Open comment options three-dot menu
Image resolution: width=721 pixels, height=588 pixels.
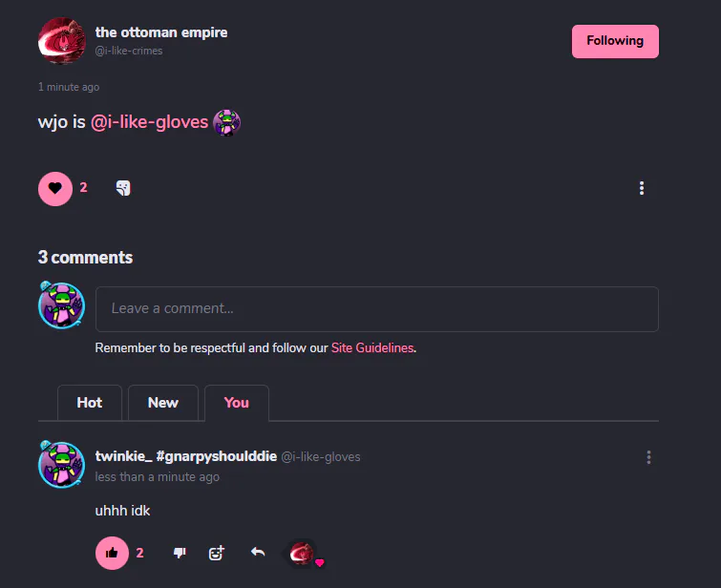pyautogui.click(x=648, y=457)
